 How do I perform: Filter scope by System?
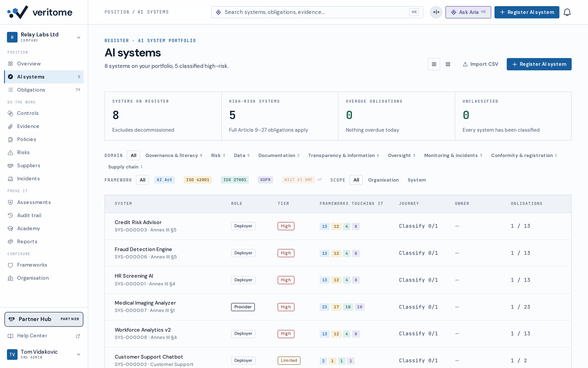(416, 180)
